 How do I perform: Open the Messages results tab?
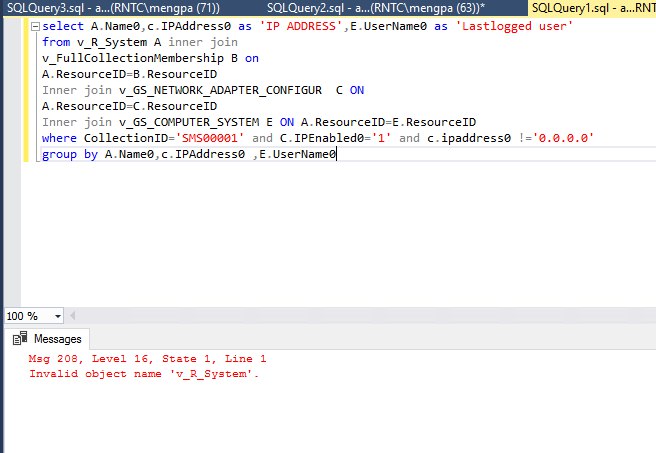point(47,339)
